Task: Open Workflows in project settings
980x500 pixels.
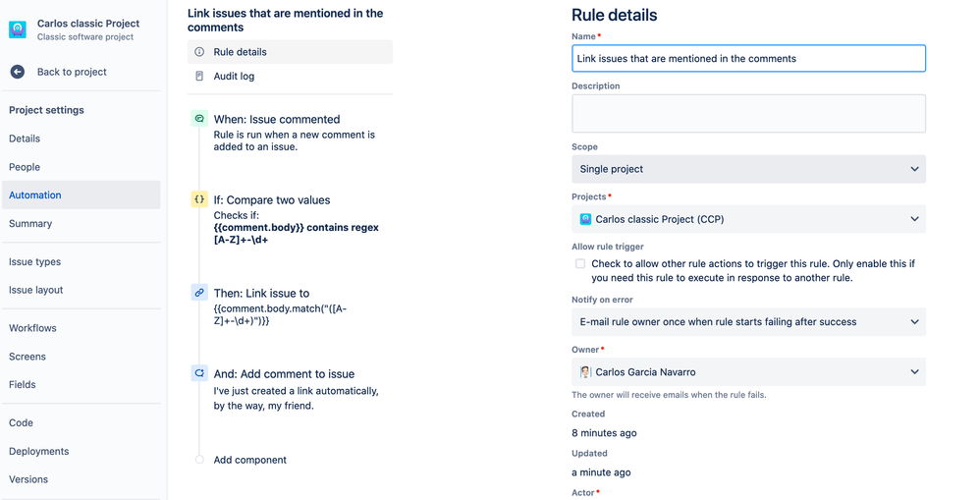Action: (x=33, y=328)
